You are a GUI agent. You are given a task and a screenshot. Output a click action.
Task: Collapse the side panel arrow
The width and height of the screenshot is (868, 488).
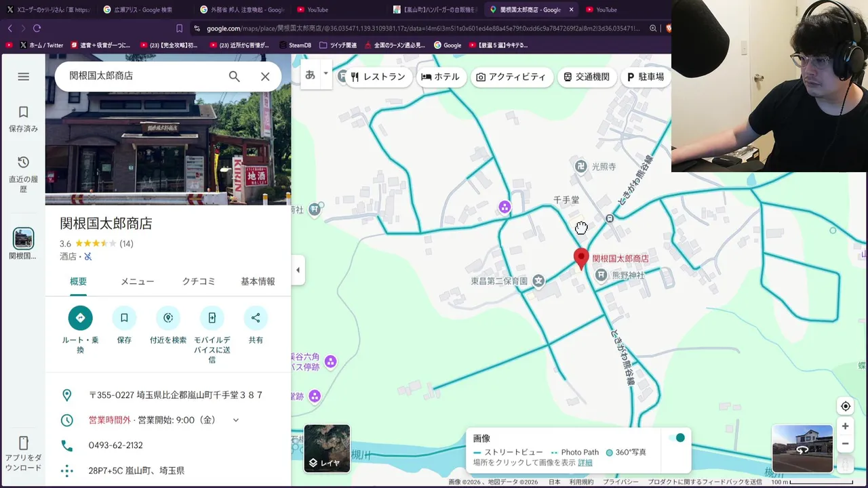click(298, 270)
